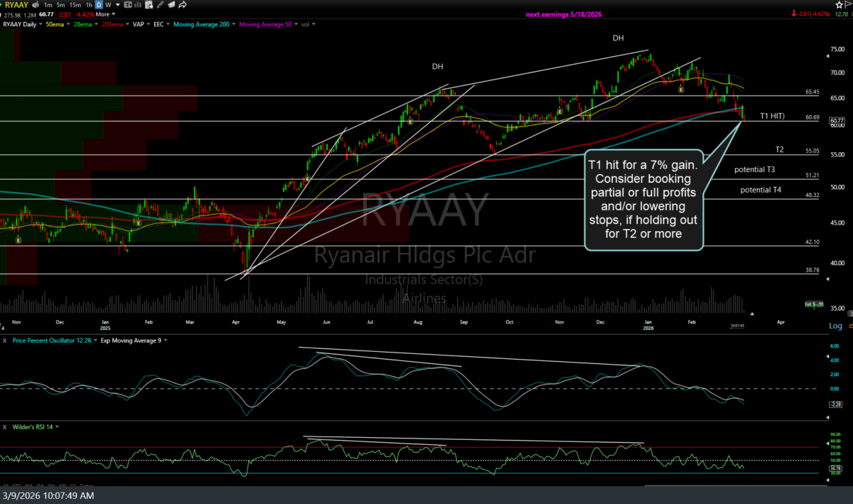Image resolution: width=853 pixels, height=504 pixels.
Task: Expand the More quote details dropdown
Action: [x=105, y=14]
